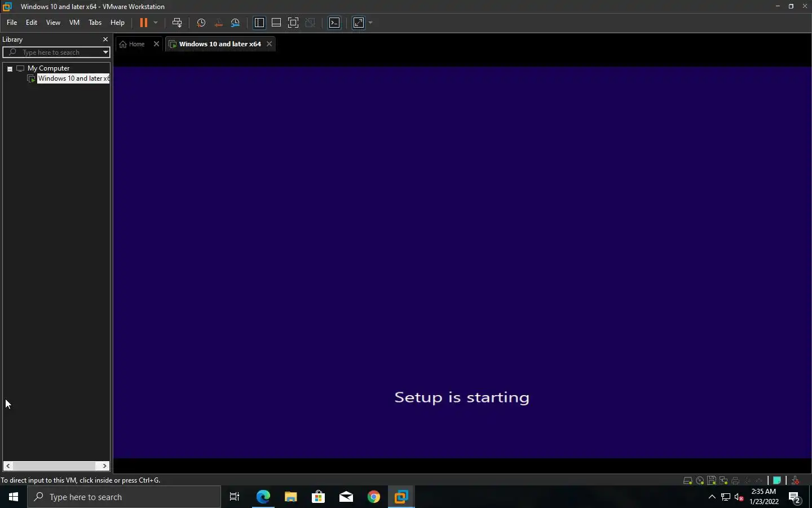
Task: Click the network tray icon
Action: [726, 497]
